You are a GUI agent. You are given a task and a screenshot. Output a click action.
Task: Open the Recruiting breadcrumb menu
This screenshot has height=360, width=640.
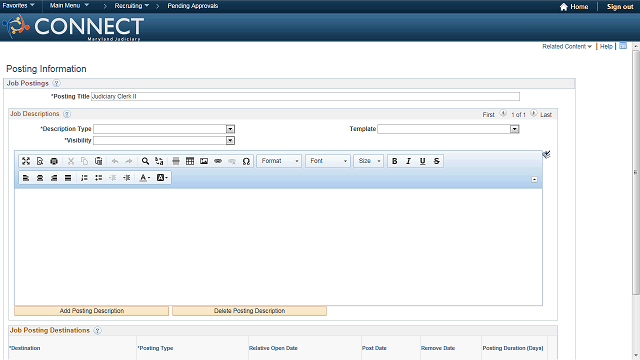[131, 6]
